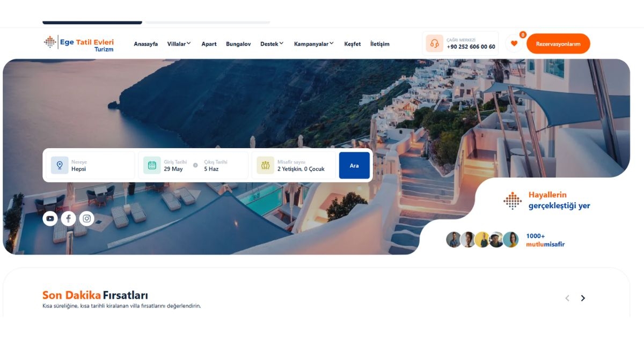This screenshot has height=338, width=644.
Task: Click the heart favorites icon
Action: (x=514, y=43)
